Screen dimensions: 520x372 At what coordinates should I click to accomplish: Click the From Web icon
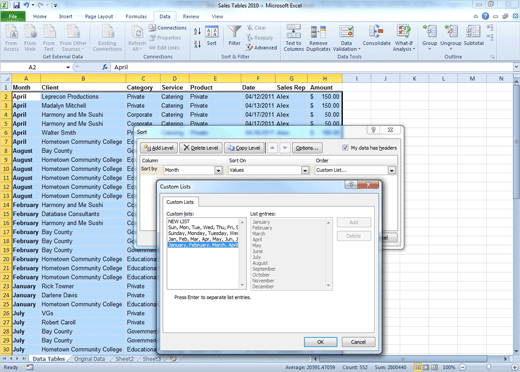30,38
